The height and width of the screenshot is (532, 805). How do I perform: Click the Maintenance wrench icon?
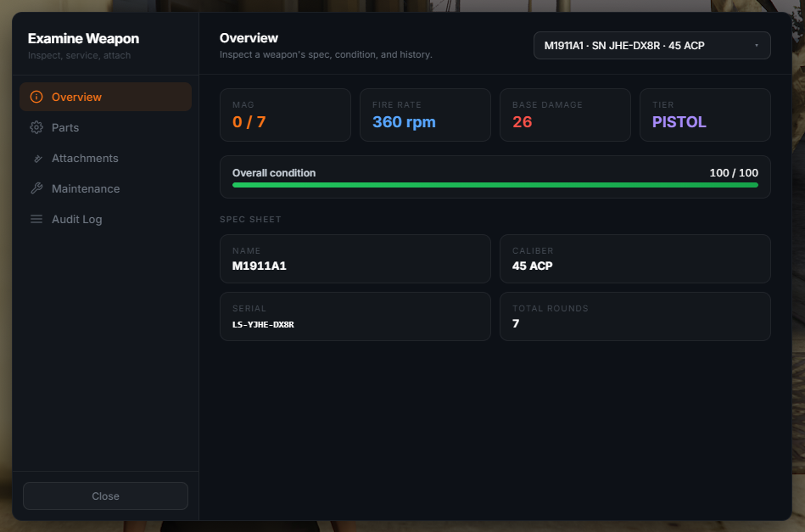[36, 188]
